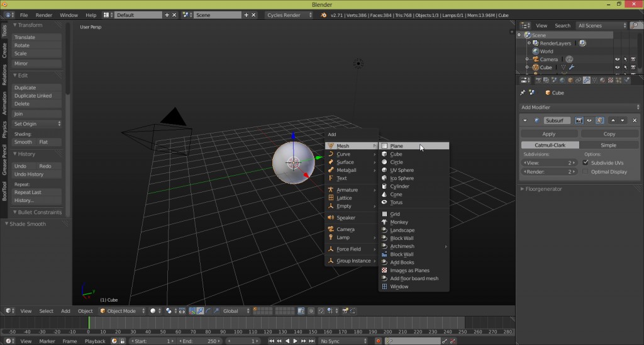Click the record auto-keyframe button

point(378,341)
